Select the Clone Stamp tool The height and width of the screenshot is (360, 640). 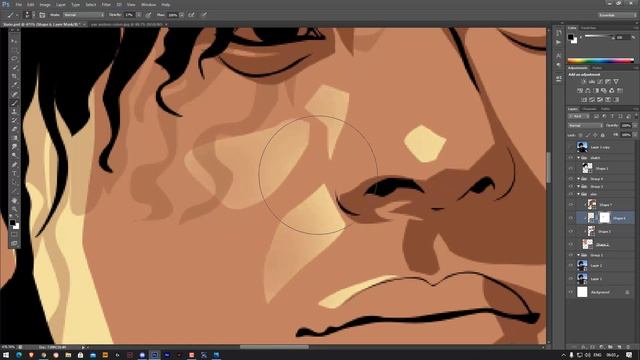click(x=14, y=111)
